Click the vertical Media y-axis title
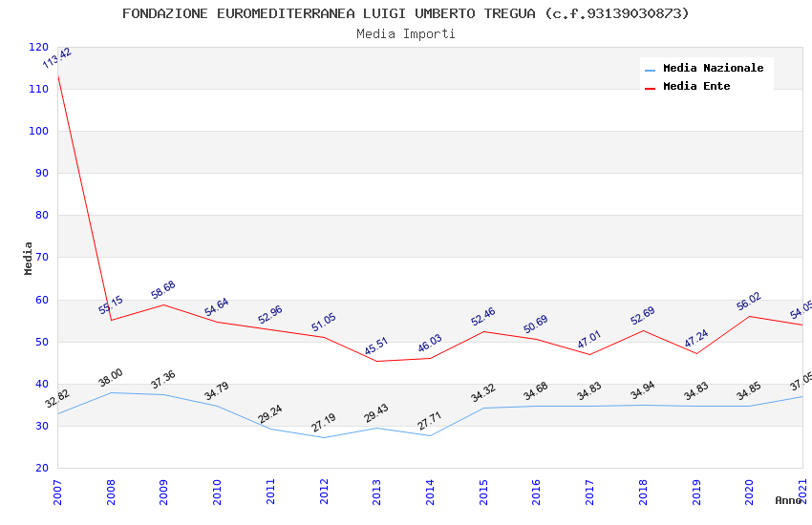Viewport: 812px width, 525px height. pos(28,258)
